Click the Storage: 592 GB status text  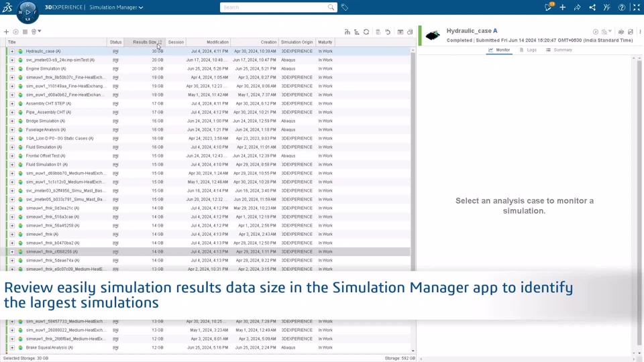point(400,358)
